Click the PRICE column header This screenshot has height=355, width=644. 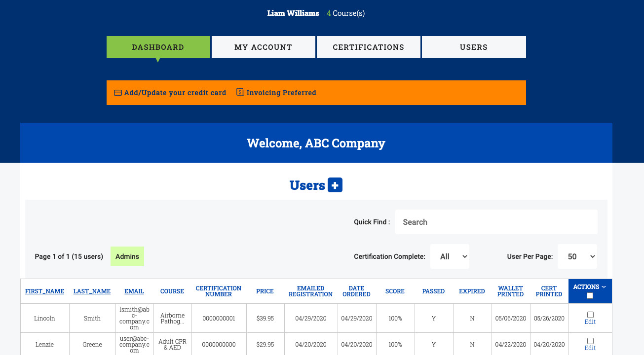tap(265, 291)
